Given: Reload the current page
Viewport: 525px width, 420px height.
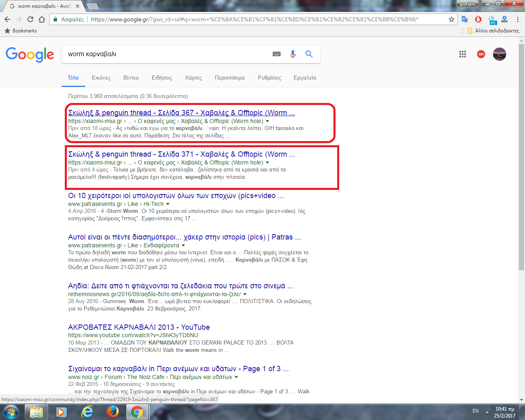Looking at the screenshot, I should [x=30, y=19].
